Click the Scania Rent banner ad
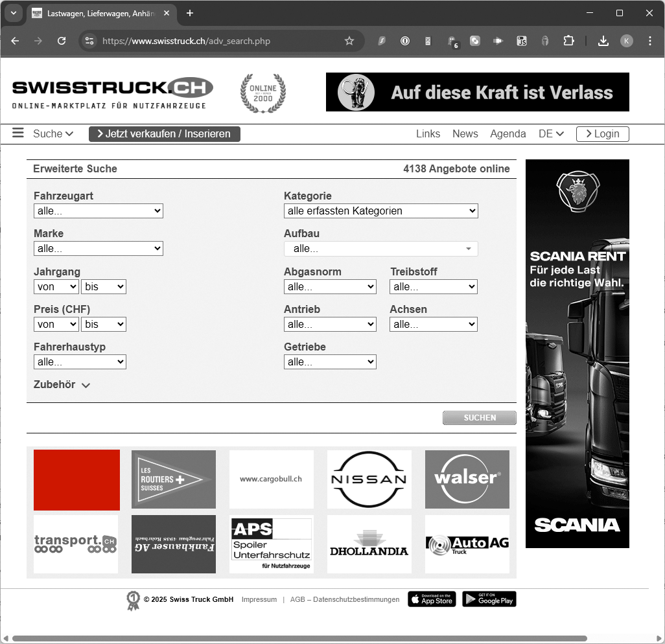 pyautogui.click(x=577, y=354)
